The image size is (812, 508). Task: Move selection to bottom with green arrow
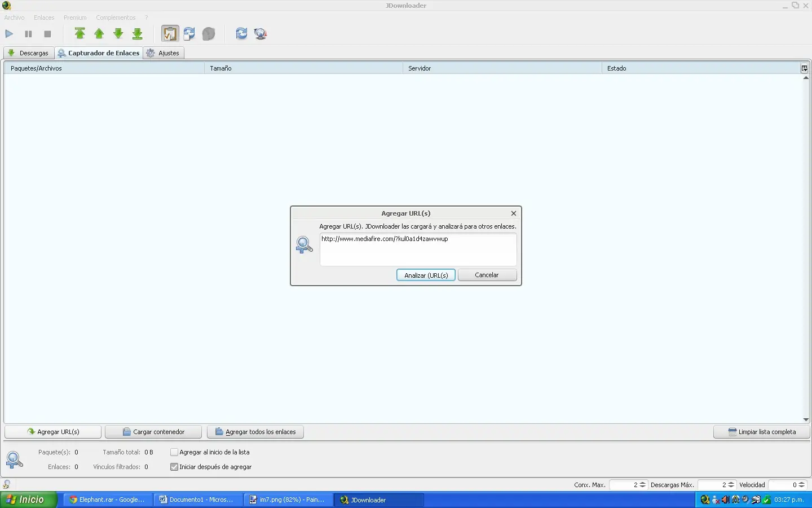click(138, 34)
